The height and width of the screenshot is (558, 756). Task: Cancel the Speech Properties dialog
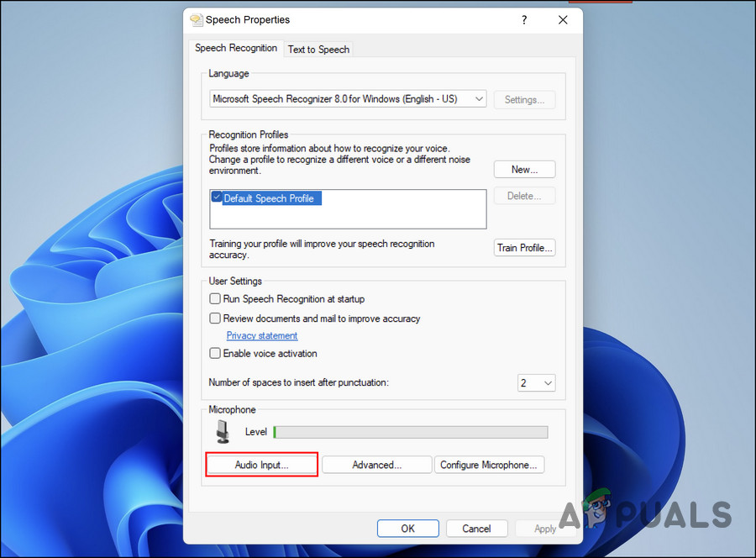(x=476, y=529)
